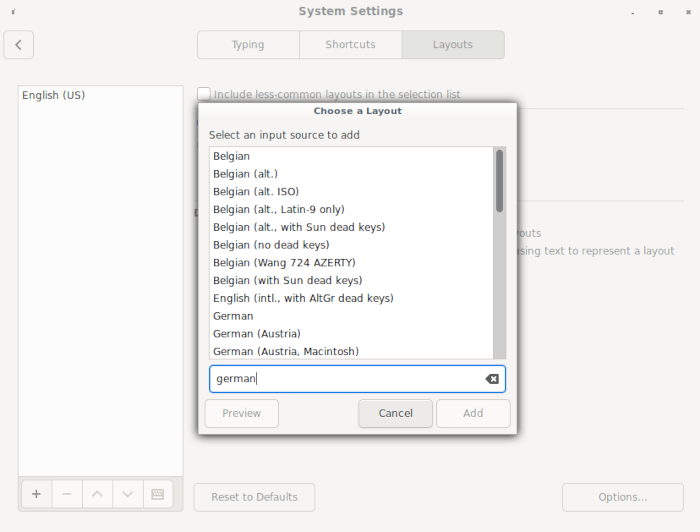Select Belgian (alt. ISO) layout
The image size is (700, 532).
[351, 191]
